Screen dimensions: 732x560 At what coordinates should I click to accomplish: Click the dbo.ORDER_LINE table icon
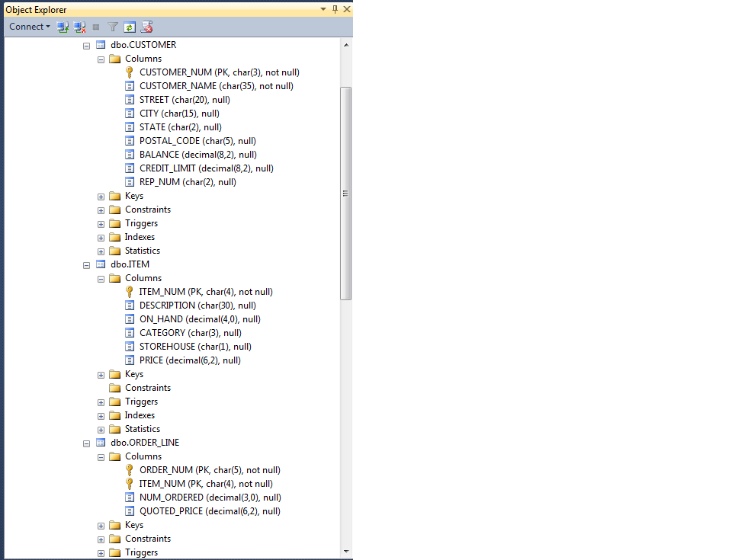pyautogui.click(x=101, y=443)
